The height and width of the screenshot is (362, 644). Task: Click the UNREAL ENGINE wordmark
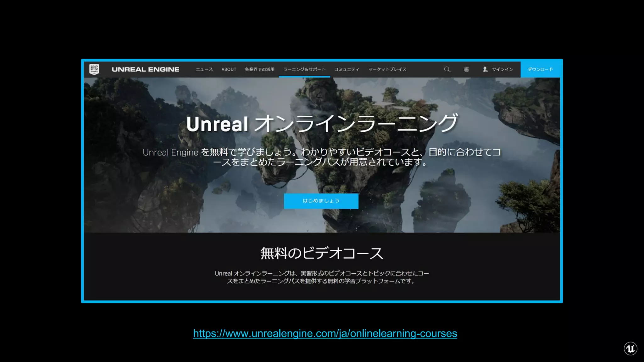(146, 69)
